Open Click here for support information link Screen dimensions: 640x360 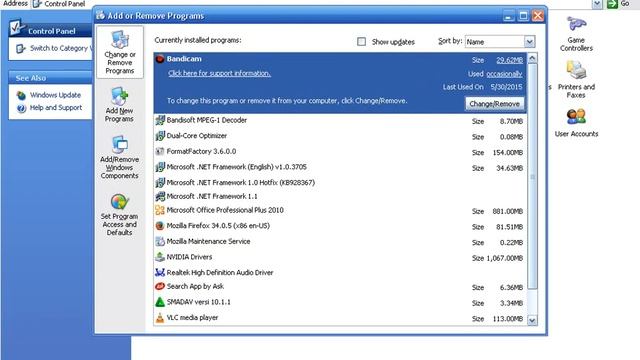220,73
